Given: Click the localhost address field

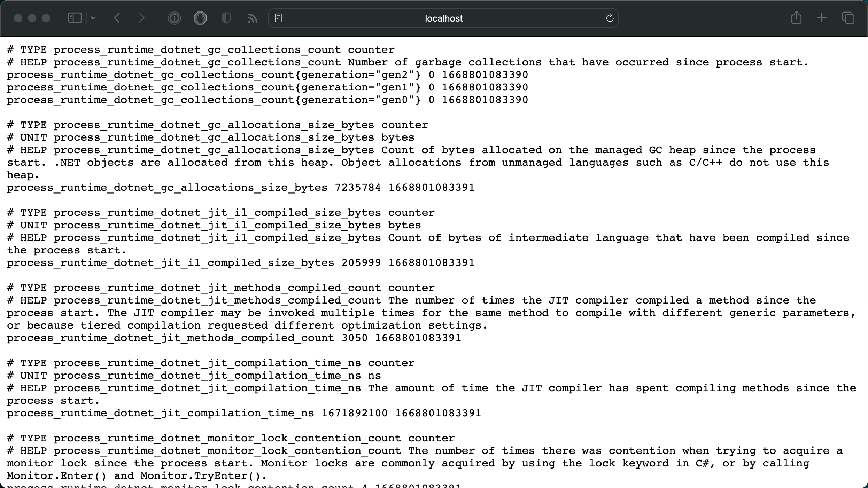Looking at the screenshot, I should click(x=443, y=18).
